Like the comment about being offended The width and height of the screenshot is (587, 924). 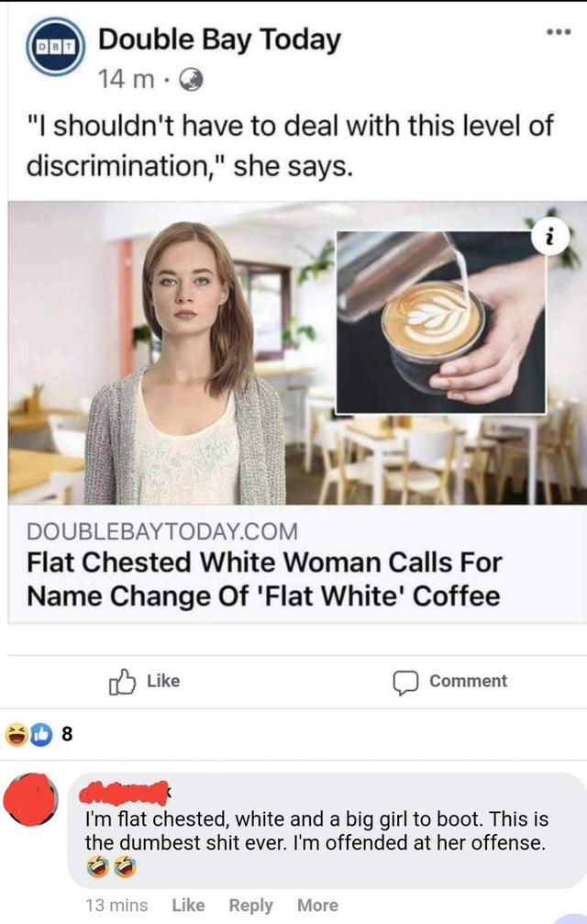(188, 905)
